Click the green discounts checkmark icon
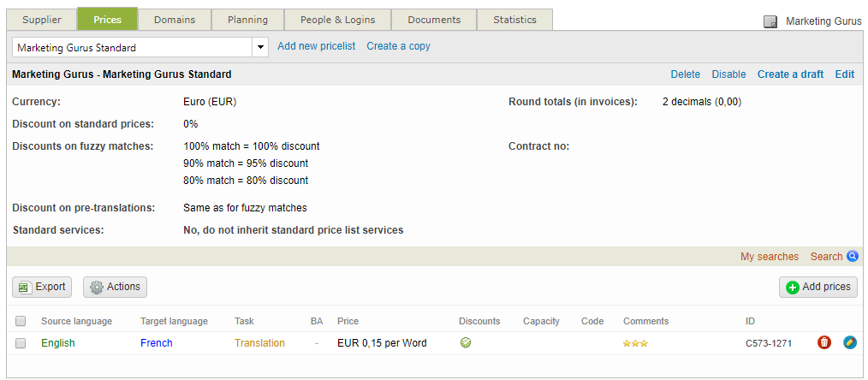Viewport: 868px width, 380px height. coord(466,343)
